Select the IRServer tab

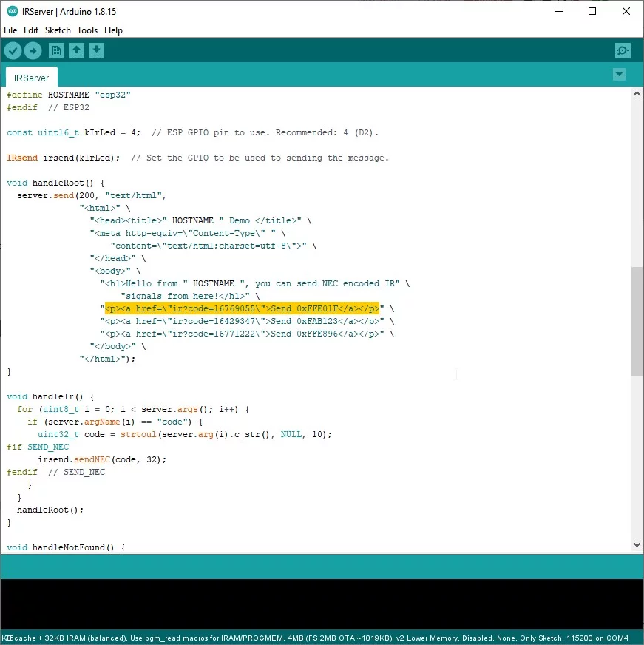(31, 78)
